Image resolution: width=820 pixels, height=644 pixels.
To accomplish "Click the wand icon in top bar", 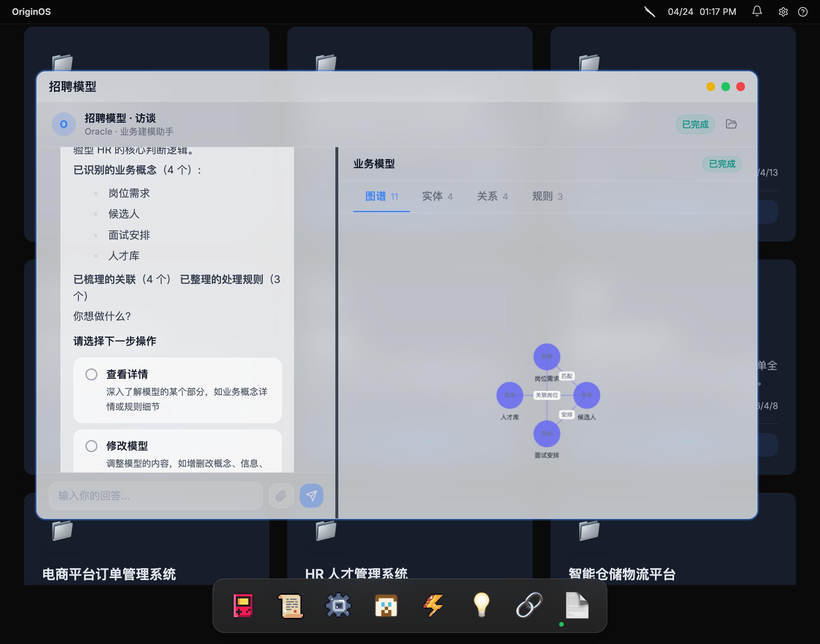I will click(650, 12).
